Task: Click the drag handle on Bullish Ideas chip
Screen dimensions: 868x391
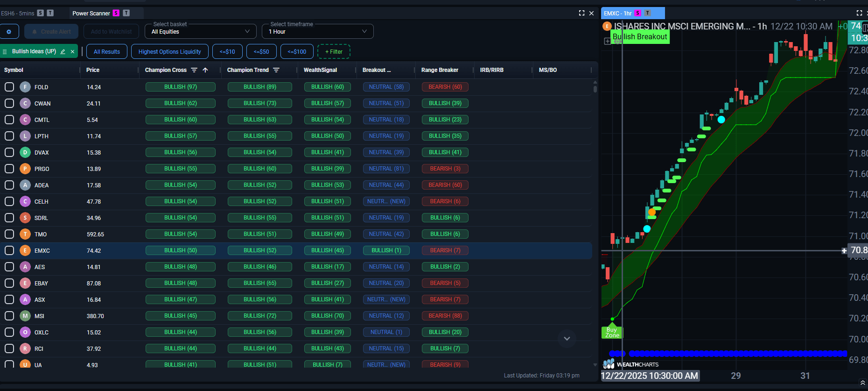Action: 5,51
